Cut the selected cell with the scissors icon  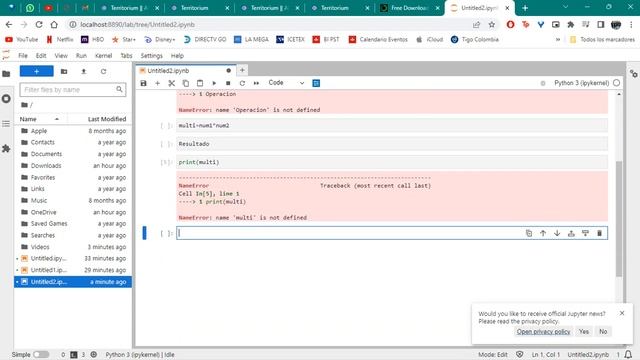[x=171, y=83]
